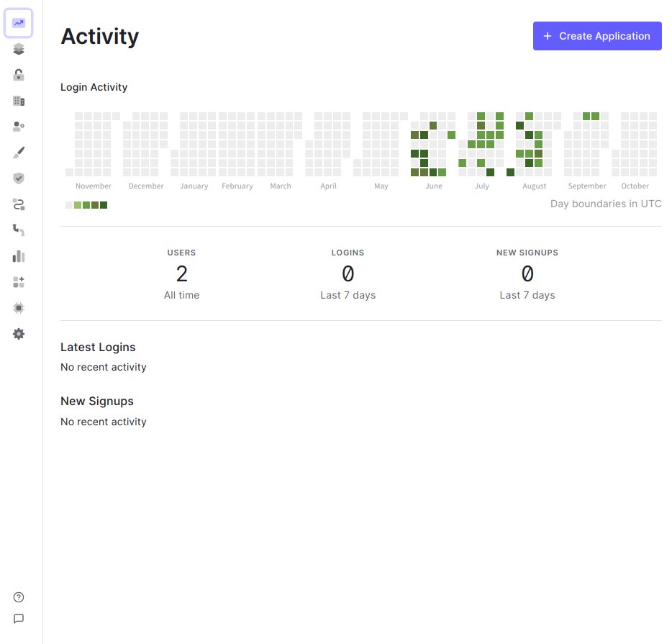Viewport: 672px width, 644px height.
Task: Open Monitoring via the bar chart icon
Action: [x=19, y=256]
